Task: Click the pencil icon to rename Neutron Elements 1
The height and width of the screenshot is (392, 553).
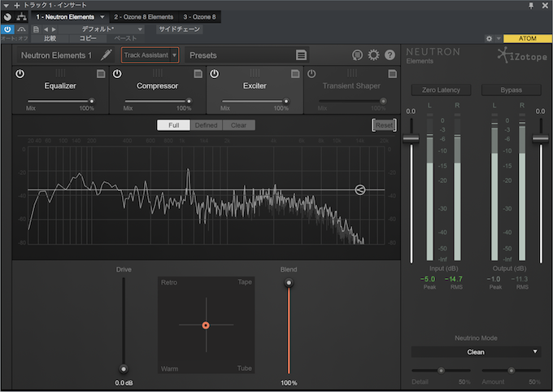Action: point(107,55)
